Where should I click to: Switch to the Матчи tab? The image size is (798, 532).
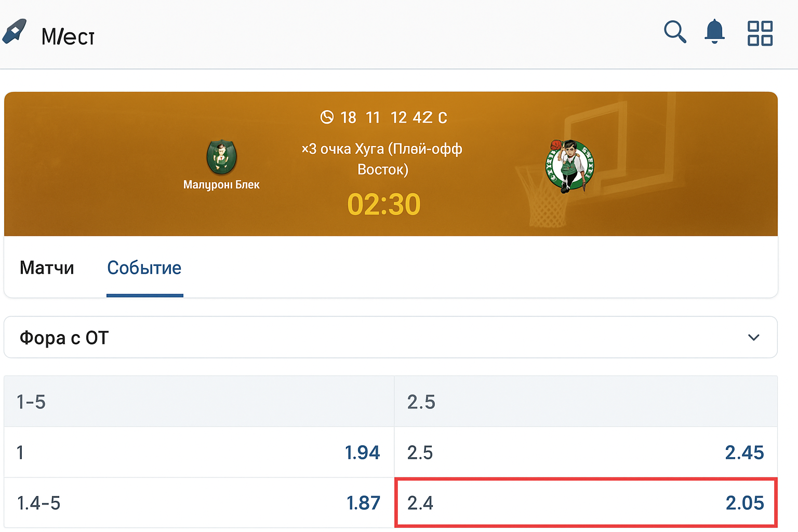46,268
